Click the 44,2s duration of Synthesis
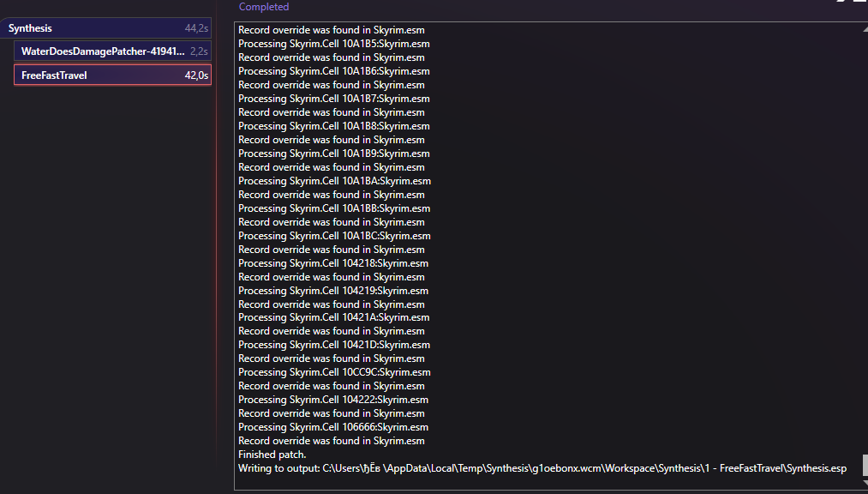This screenshot has height=494, width=868. [196, 28]
